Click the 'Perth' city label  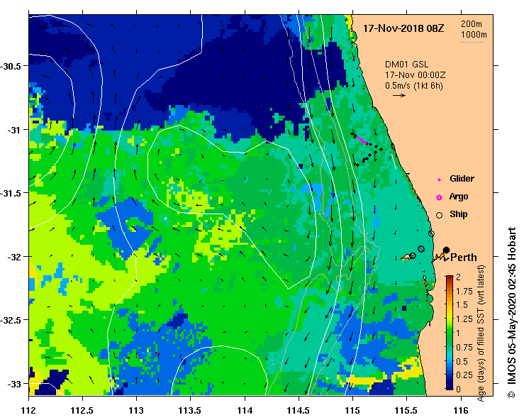pos(464,258)
